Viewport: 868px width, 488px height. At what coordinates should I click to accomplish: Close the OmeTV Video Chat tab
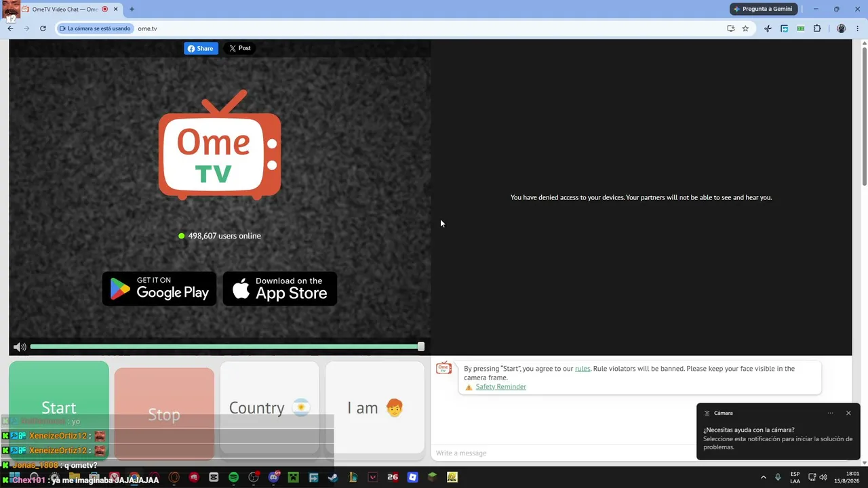(116, 9)
